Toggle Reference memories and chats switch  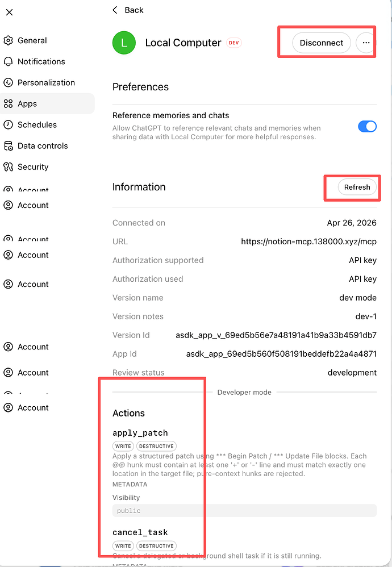pos(367,126)
